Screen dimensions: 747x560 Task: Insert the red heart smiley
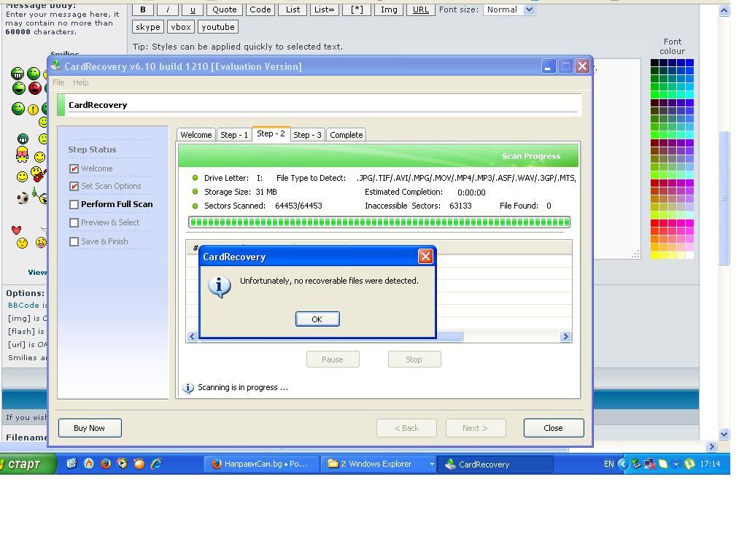(x=17, y=230)
